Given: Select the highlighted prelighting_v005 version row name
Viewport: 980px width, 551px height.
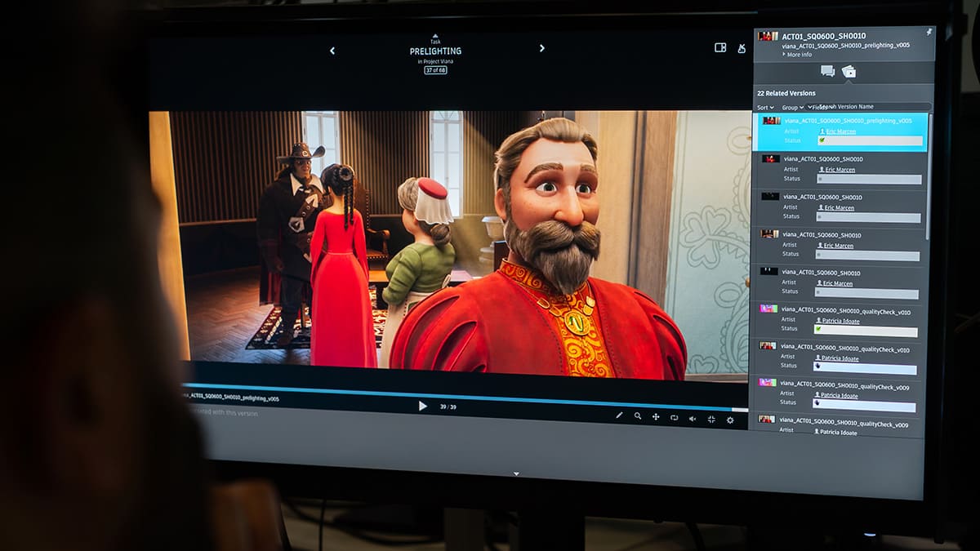Looking at the screenshot, I should click(848, 121).
